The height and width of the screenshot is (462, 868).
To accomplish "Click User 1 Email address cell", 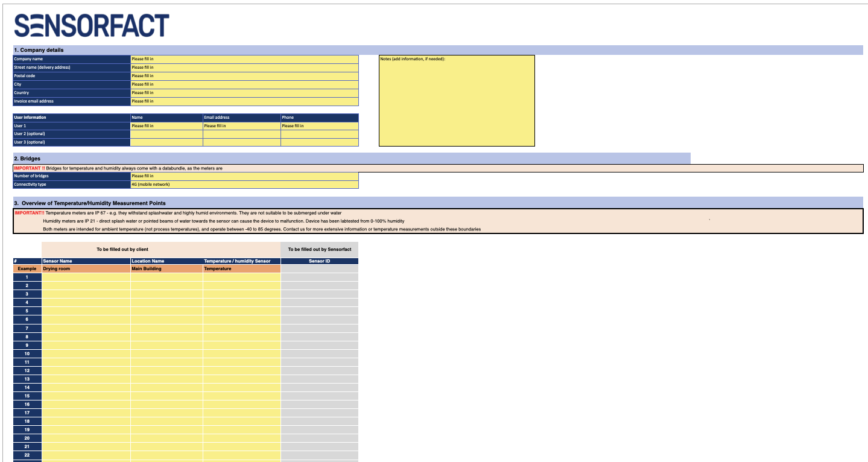I will point(241,126).
